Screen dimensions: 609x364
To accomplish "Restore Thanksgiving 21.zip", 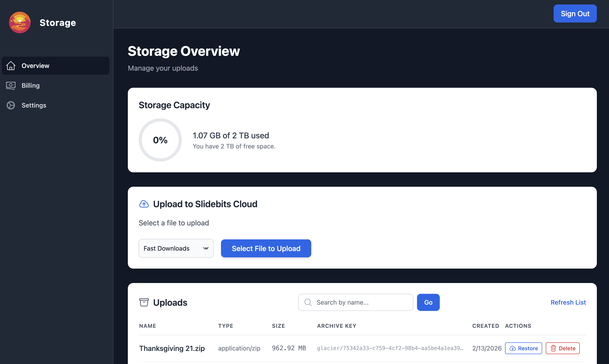I will pos(523,348).
